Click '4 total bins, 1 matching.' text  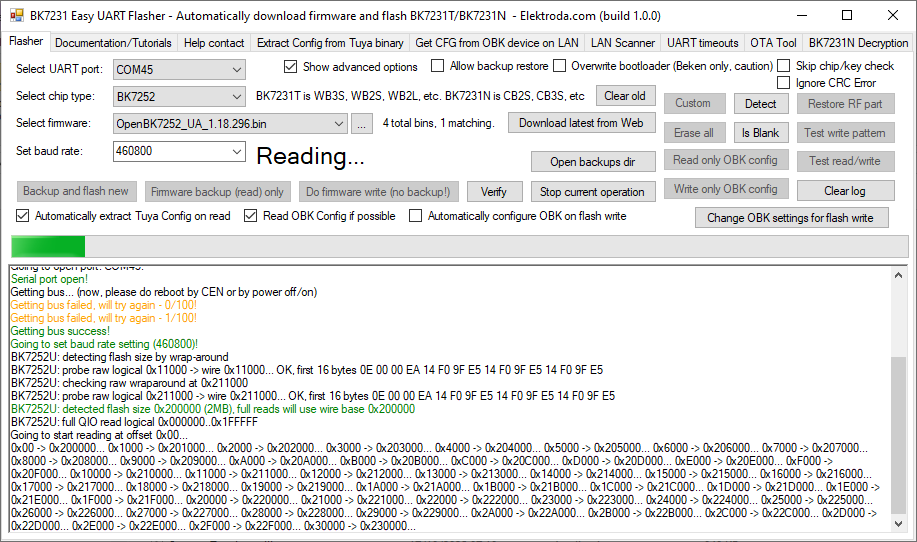pos(439,123)
